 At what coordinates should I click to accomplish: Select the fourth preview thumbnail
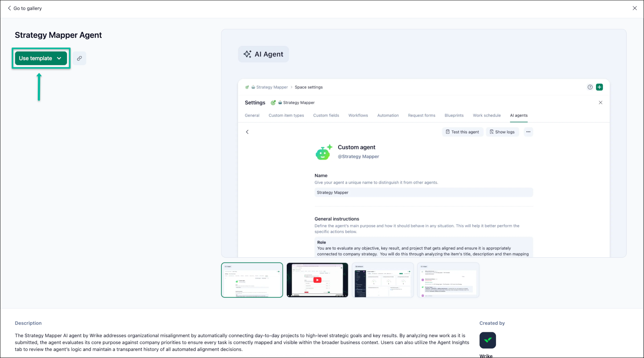(448, 280)
